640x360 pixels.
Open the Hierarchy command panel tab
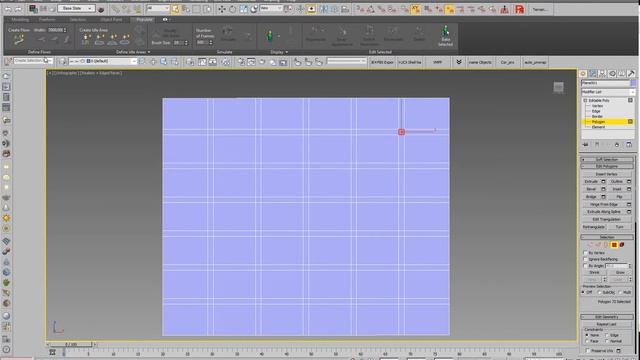[602, 73]
